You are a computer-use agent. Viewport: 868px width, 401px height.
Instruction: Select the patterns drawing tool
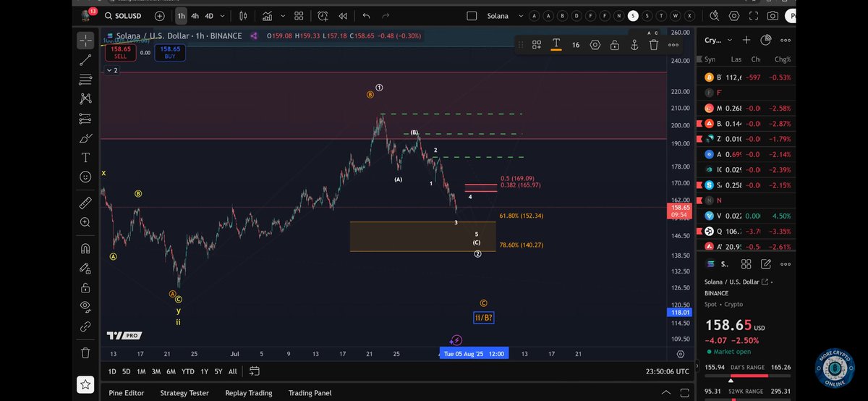pyautogui.click(x=85, y=98)
